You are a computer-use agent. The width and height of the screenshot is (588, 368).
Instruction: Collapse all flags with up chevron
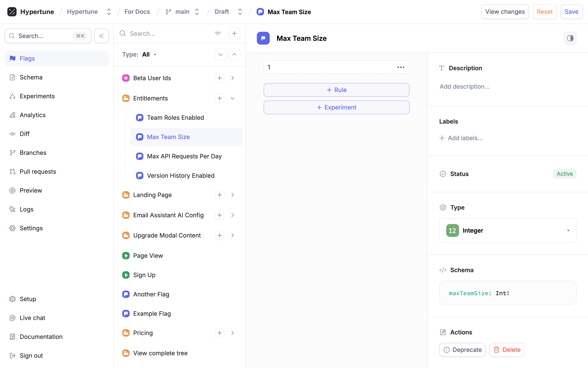pos(234,55)
